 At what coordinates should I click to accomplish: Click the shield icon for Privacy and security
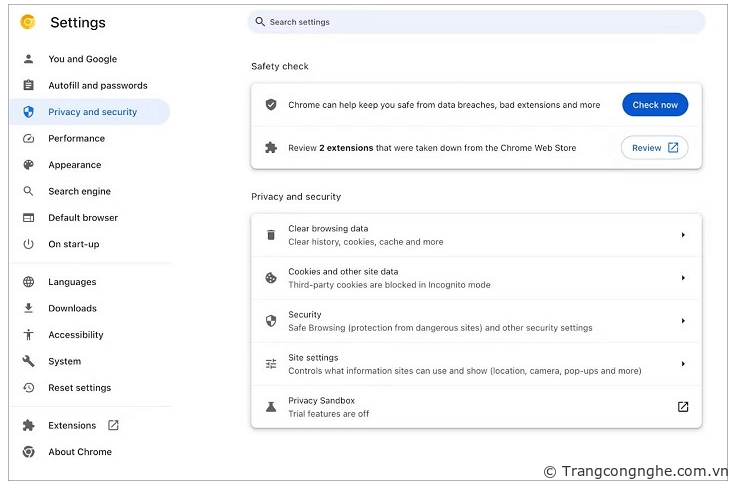pyautogui.click(x=28, y=112)
